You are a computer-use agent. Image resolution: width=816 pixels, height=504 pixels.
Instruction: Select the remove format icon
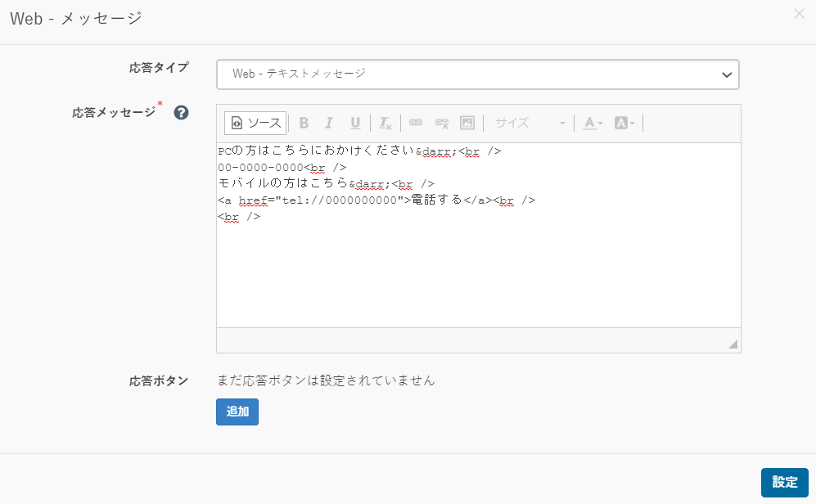(385, 123)
